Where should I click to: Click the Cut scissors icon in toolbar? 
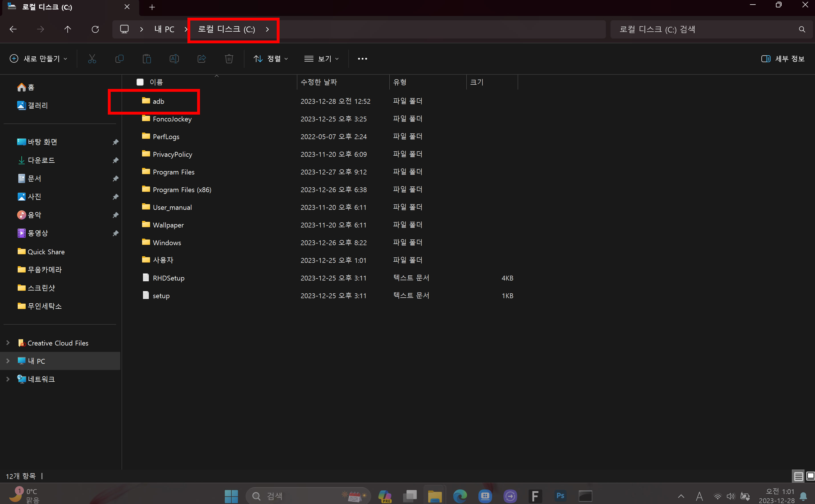[x=92, y=59]
